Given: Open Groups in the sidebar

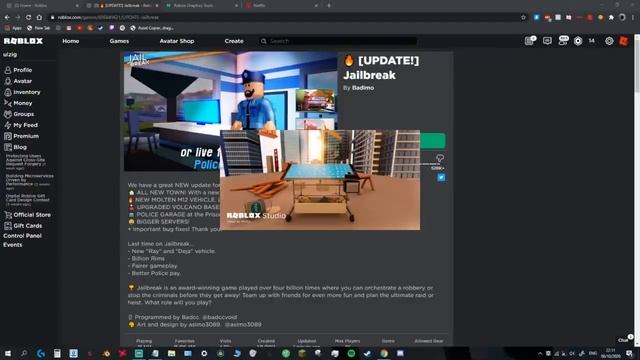Looking at the screenshot, I should [19, 114].
